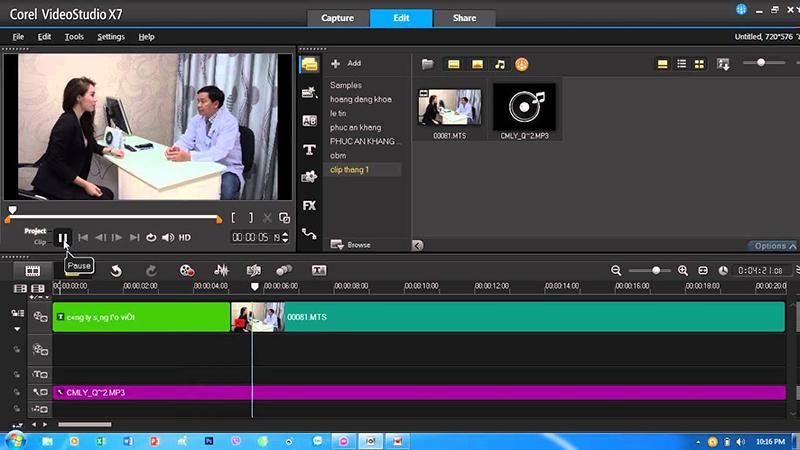This screenshot has height=450, width=800.
Task: Switch library to thumbnail view
Action: point(699,64)
